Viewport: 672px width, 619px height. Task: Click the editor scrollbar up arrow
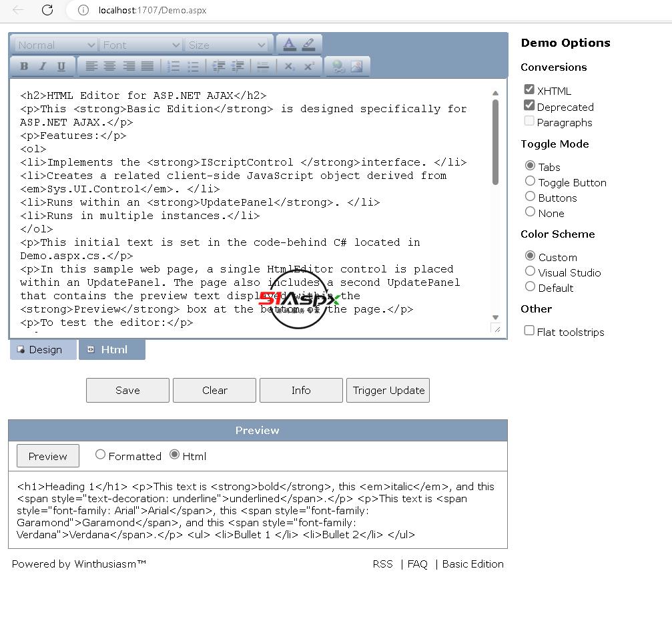tap(495, 93)
